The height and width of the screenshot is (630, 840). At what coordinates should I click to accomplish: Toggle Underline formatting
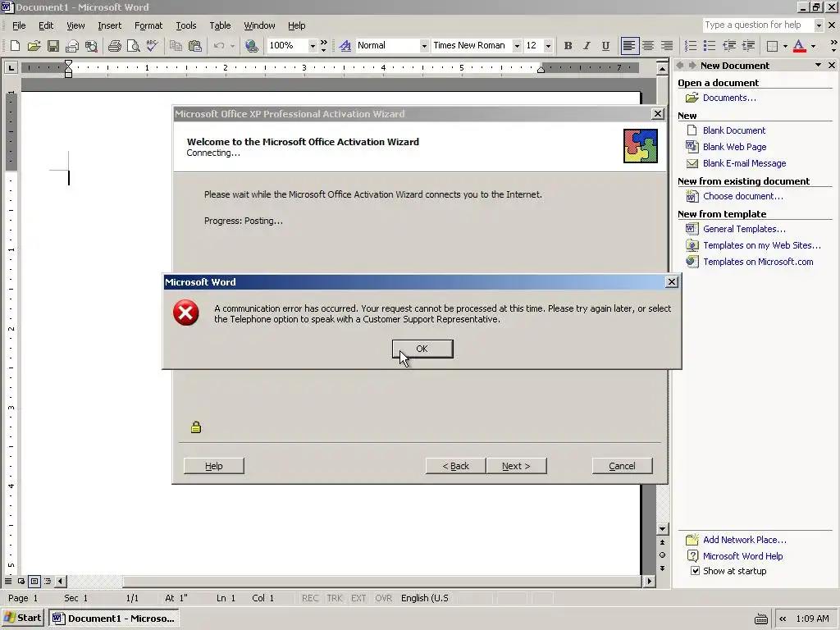click(x=605, y=46)
